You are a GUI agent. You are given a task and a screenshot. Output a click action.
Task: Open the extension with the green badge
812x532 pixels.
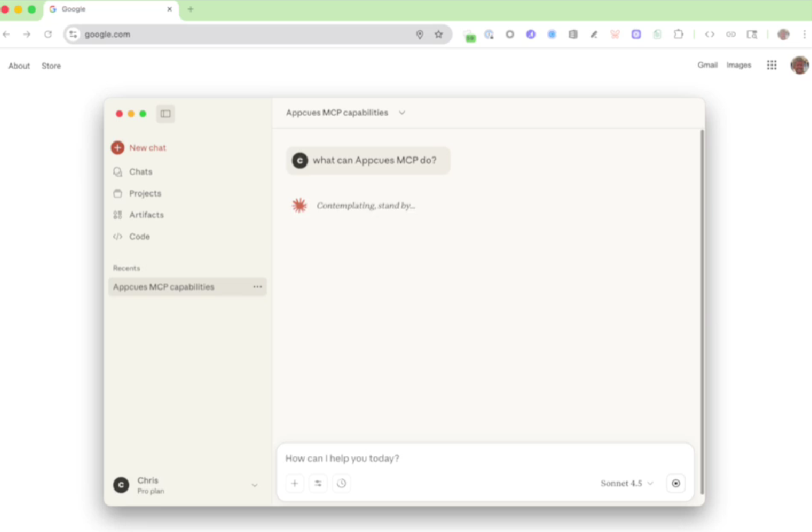469,35
